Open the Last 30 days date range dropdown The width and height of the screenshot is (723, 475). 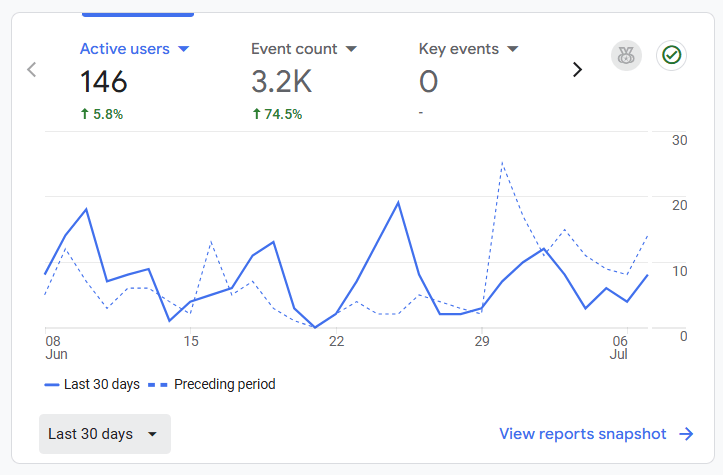105,434
